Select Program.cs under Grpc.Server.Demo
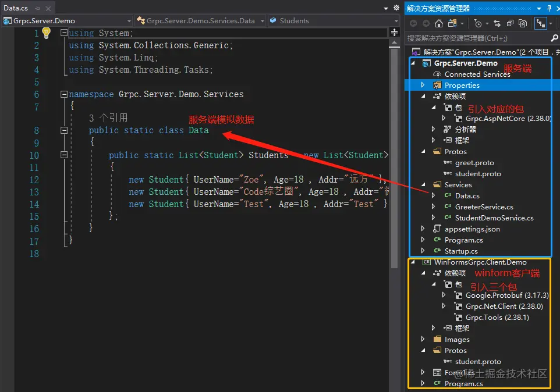Viewport: 560px width, 392px height. [x=463, y=240]
